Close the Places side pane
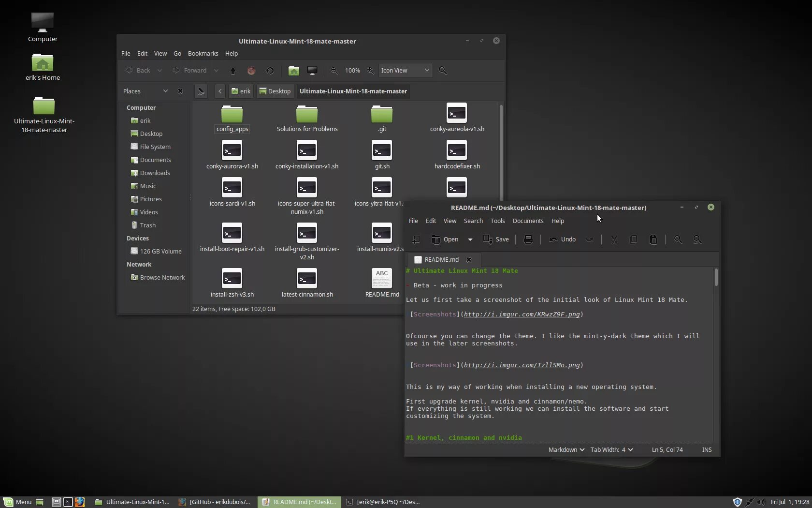812x508 pixels. [180, 91]
